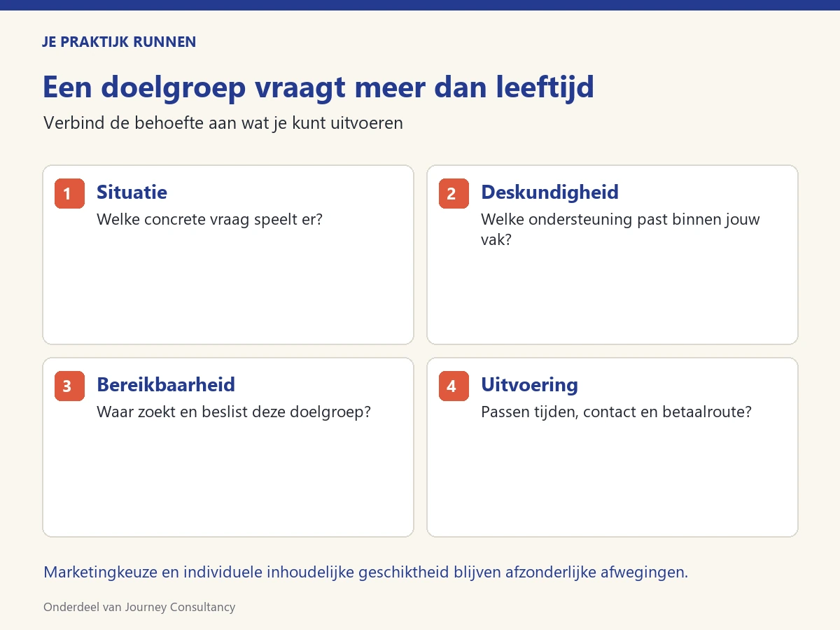Select the 'Situatie' card heading
Image resolution: width=840 pixels, height=630 pixels.
click(x=132, y=192)
